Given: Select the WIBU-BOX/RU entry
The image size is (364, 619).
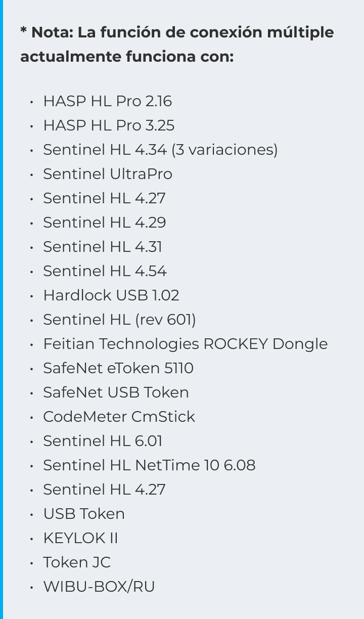Looking at the screenshot, I should [99, 587].
